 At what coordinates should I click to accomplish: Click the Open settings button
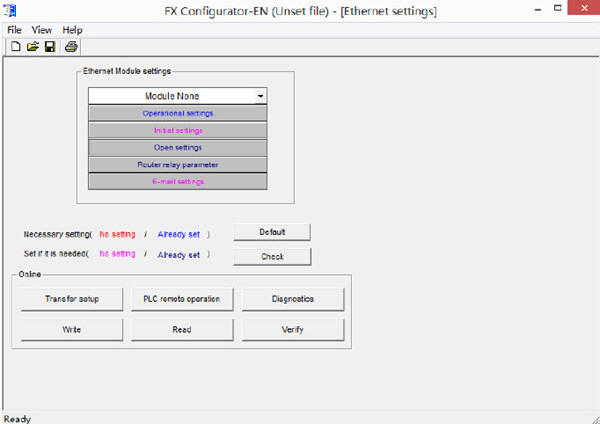pos(177,147)
